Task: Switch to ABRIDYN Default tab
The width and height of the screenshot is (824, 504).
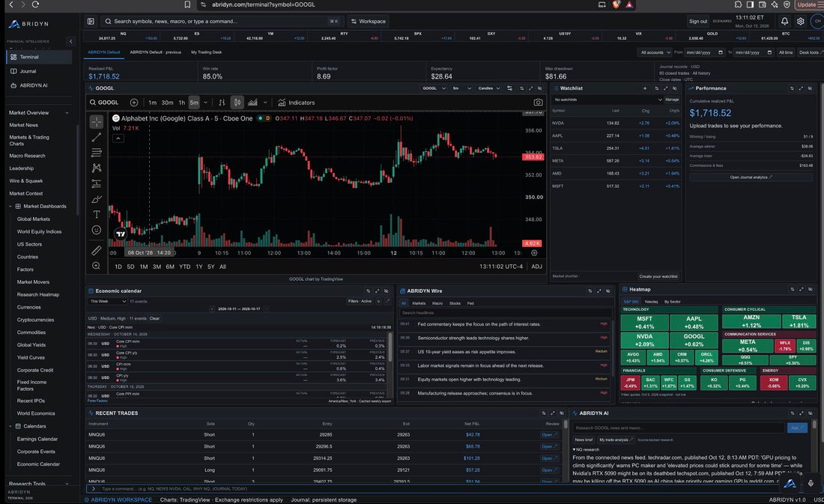Action: click(104, 52)
